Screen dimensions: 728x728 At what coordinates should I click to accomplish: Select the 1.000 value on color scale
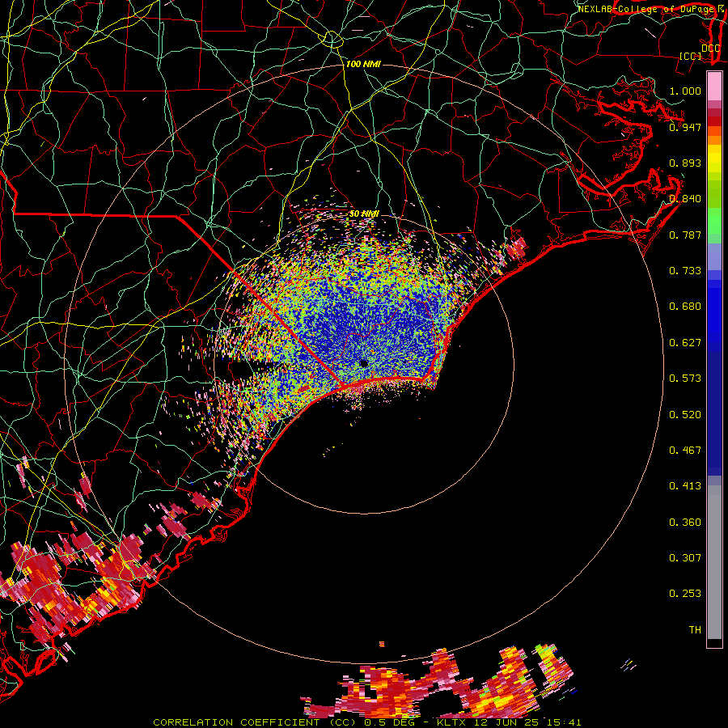click(685, 91)
